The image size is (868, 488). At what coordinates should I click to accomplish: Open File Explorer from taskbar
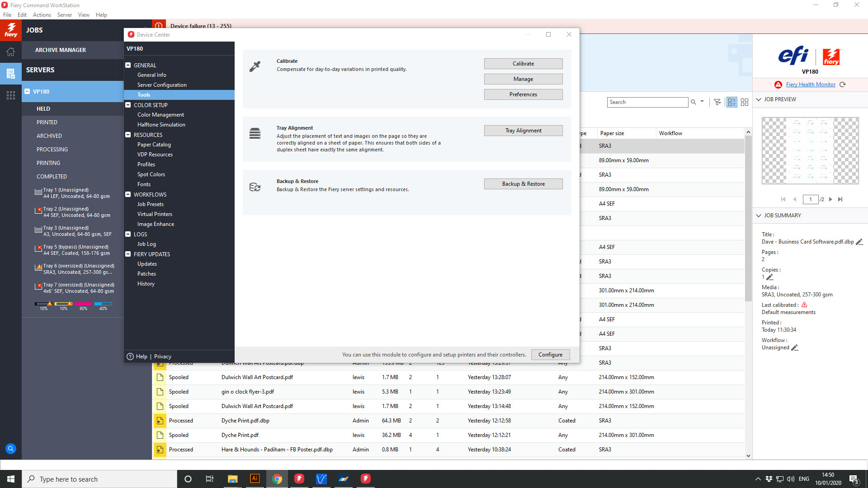[x=232, y=479]
